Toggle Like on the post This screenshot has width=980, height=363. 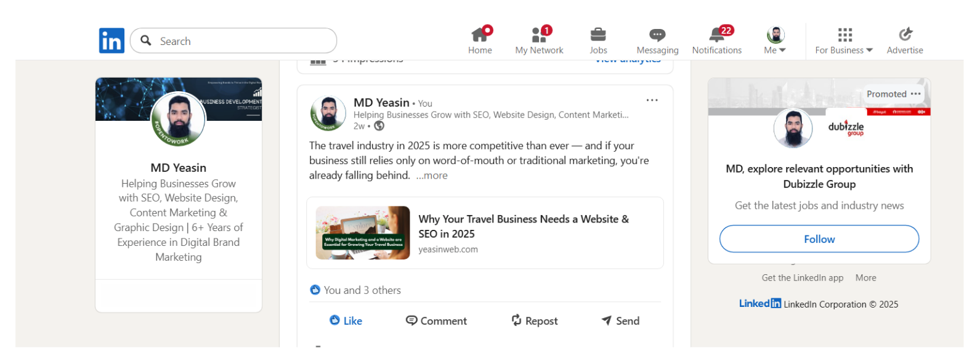(x=346, y=320)
